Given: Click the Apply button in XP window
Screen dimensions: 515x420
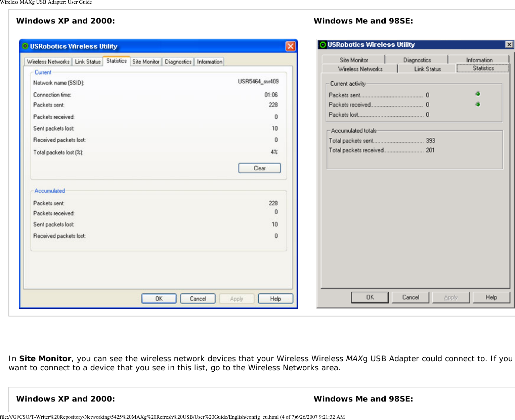Looking at the screenshot, I should 237,298.
